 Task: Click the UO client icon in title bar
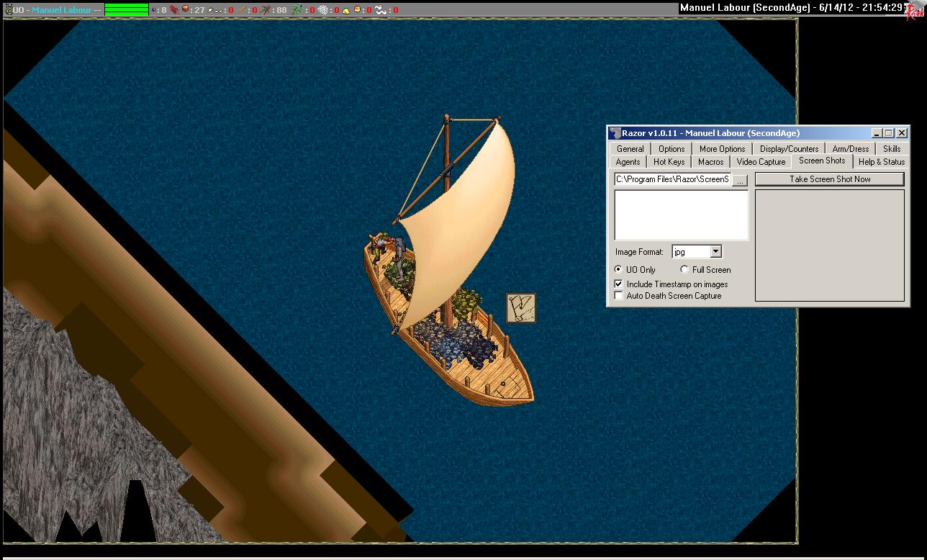tap(8, 10)
